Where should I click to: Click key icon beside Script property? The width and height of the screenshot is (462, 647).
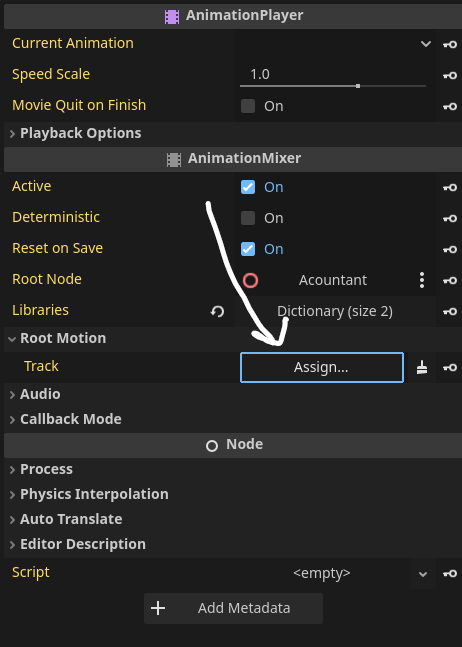click(x=450, y=574)
